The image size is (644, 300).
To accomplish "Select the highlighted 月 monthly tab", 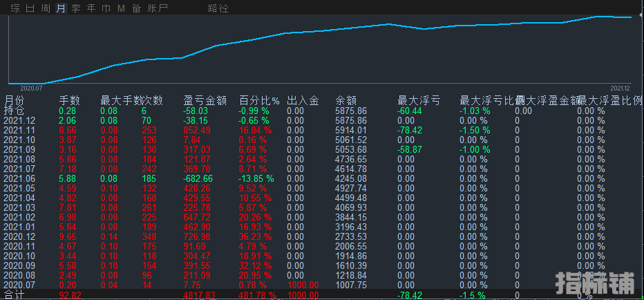I will tap(61, 8).
